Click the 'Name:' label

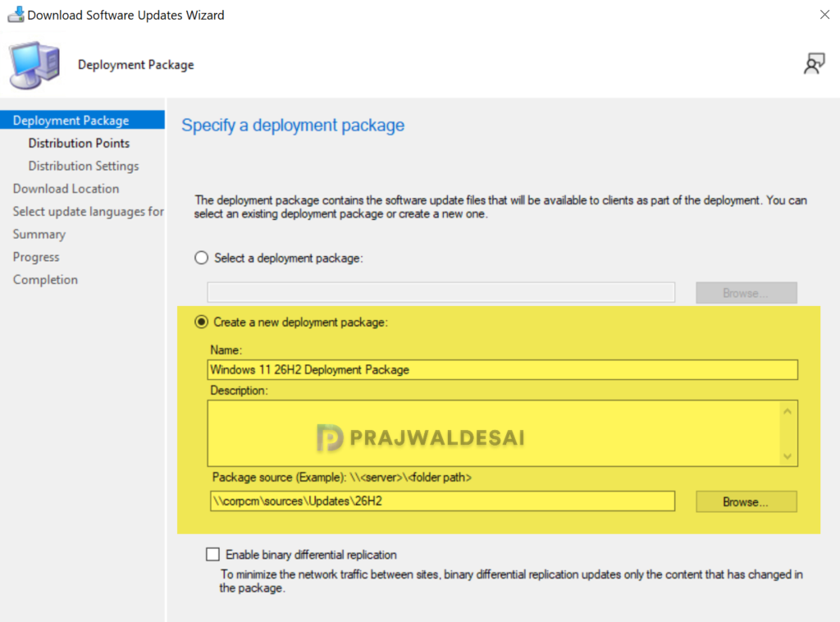click(x=226, y=350)
